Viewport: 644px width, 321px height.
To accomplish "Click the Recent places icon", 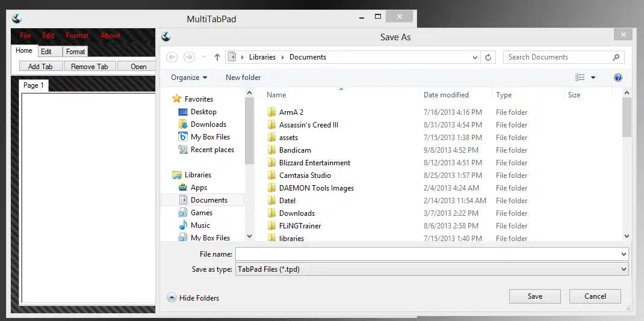I will [183, 150].
